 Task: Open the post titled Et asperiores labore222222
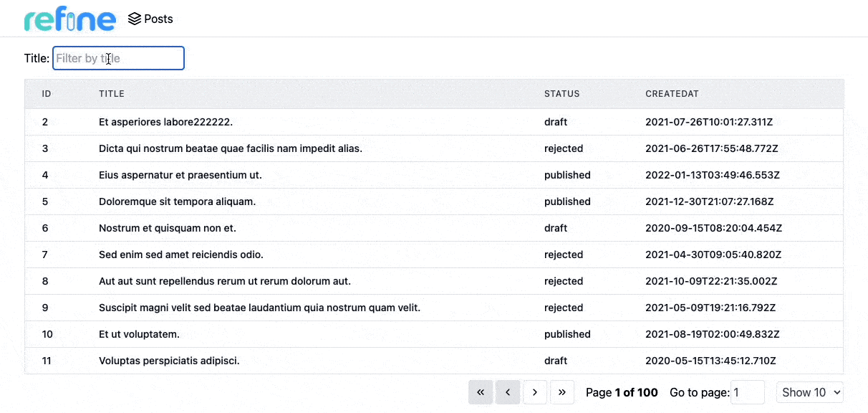165,122
